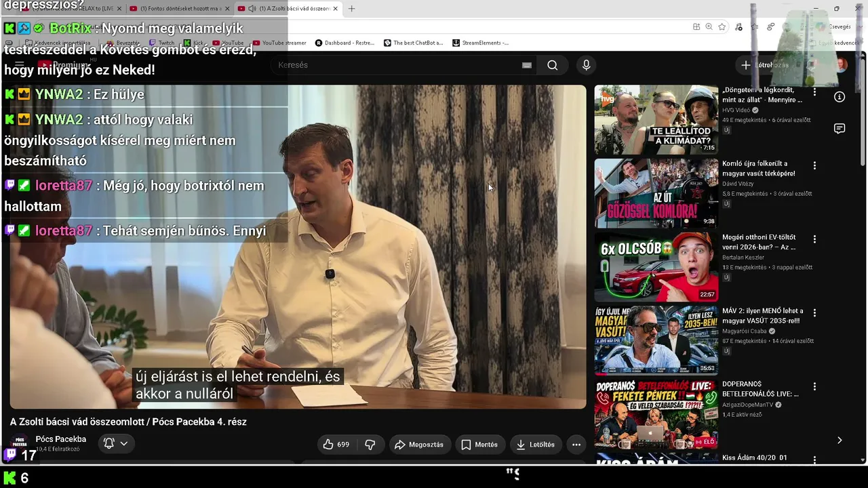This screenshot has height=488, width=868.
Task: Open the Kiss Ádám 40/20 video title
Action: (755, 458)
